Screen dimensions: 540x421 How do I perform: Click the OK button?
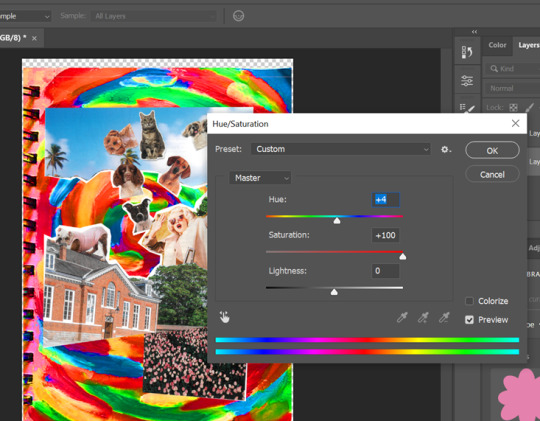[492, 151]
